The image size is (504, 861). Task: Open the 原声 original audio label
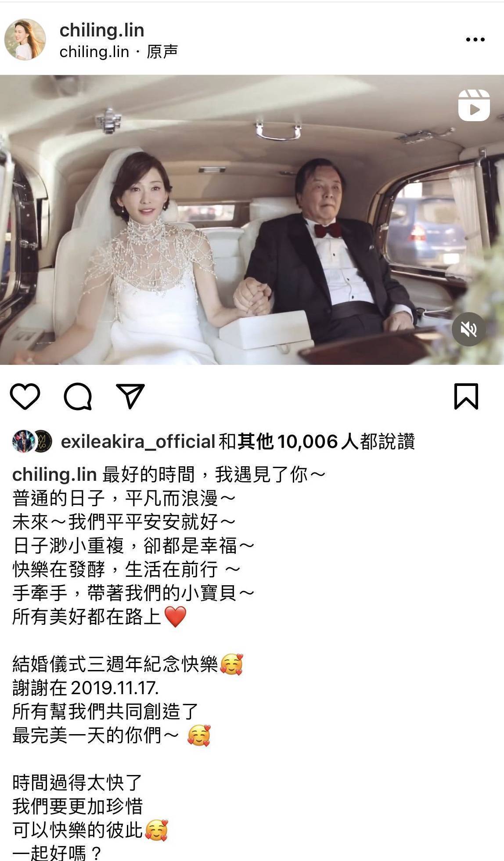[162, 52]
